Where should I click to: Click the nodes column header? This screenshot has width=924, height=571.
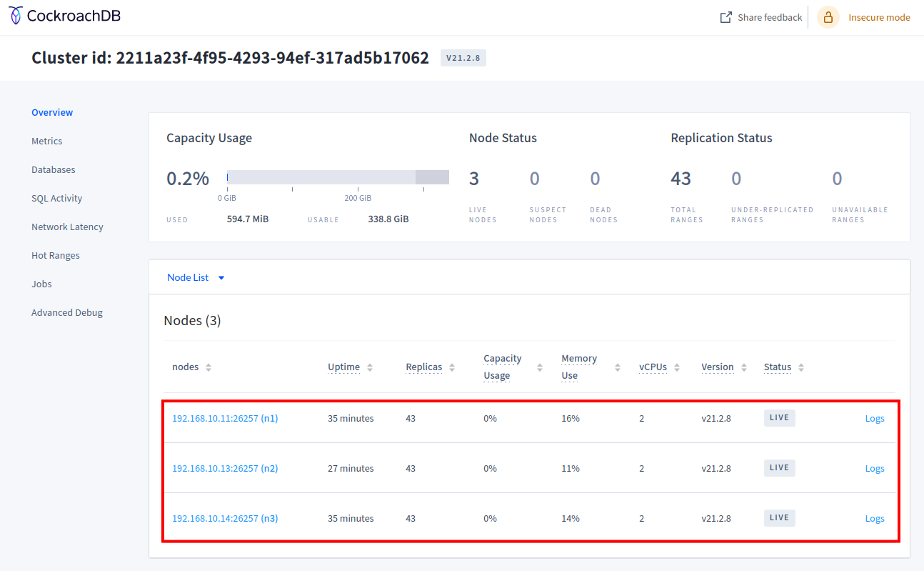coord(185,367)
